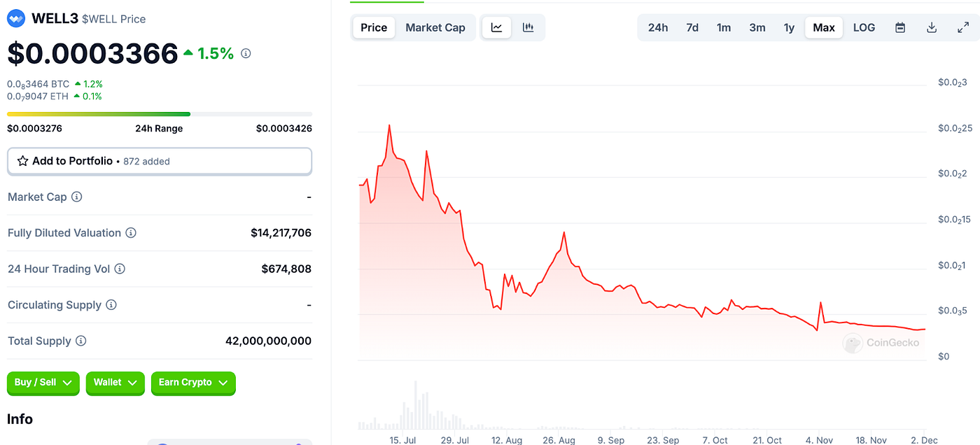980x445 pixels.
Task: Open the Buy / Sell dropdown
Action: point(43,383)
